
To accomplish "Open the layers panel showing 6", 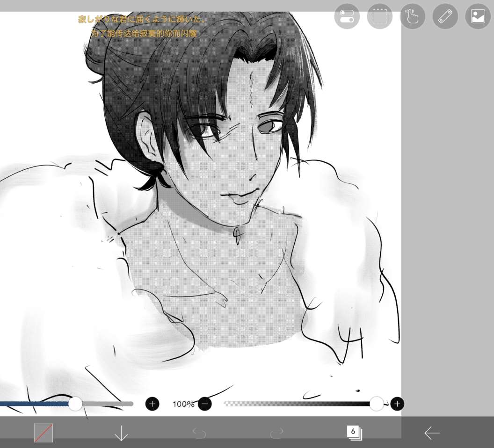I will (x=354, y=433).
